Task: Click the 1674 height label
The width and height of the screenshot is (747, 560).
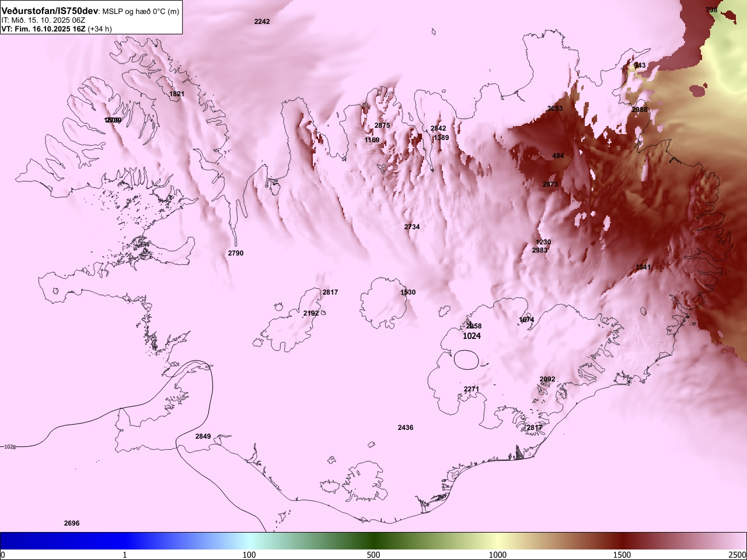Action: point(526,320)
